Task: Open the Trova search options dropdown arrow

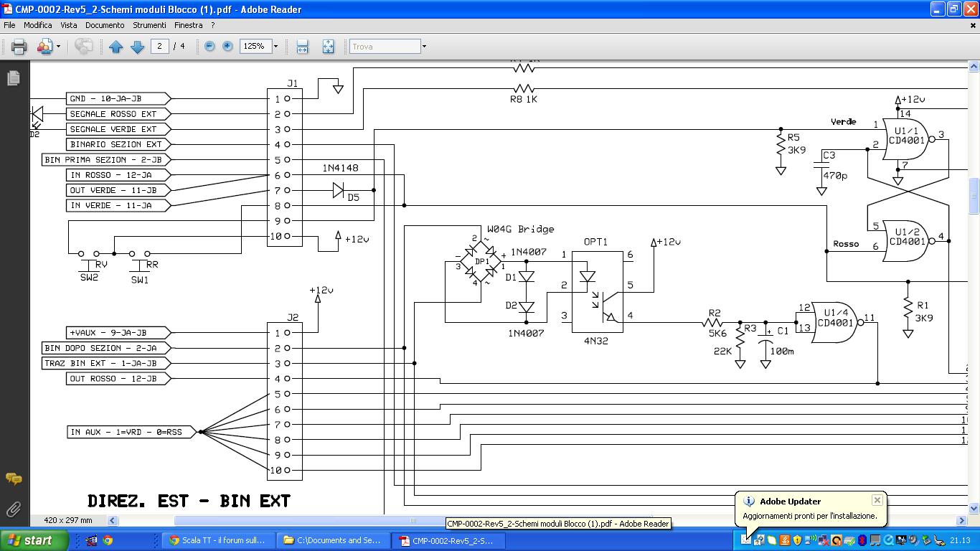Action: [424, 46]
